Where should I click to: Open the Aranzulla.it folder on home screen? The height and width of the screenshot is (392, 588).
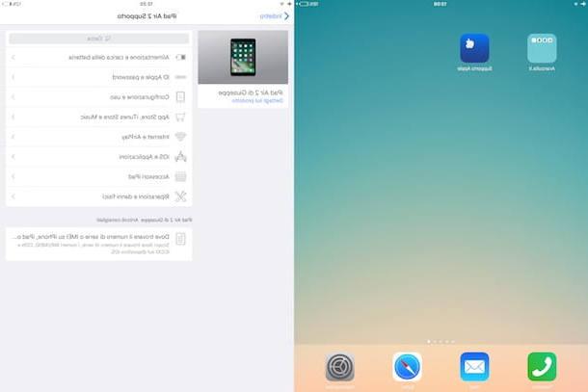pyautogui.click(x=542, y=48)
